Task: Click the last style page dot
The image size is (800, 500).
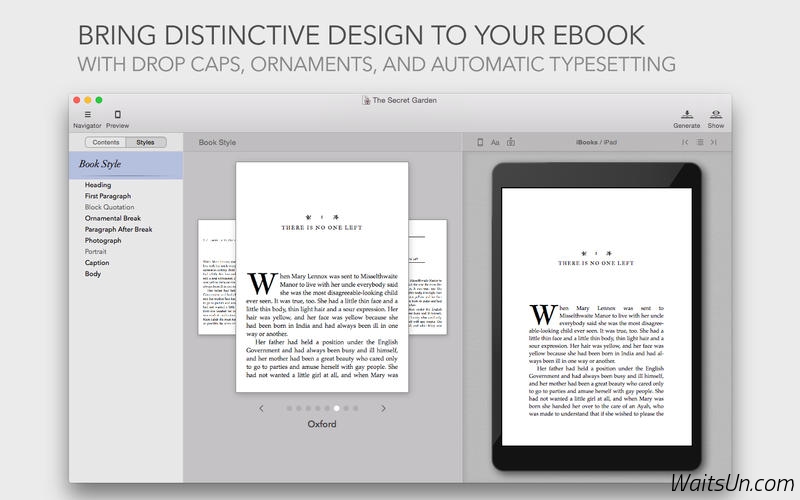Action: 356,408
